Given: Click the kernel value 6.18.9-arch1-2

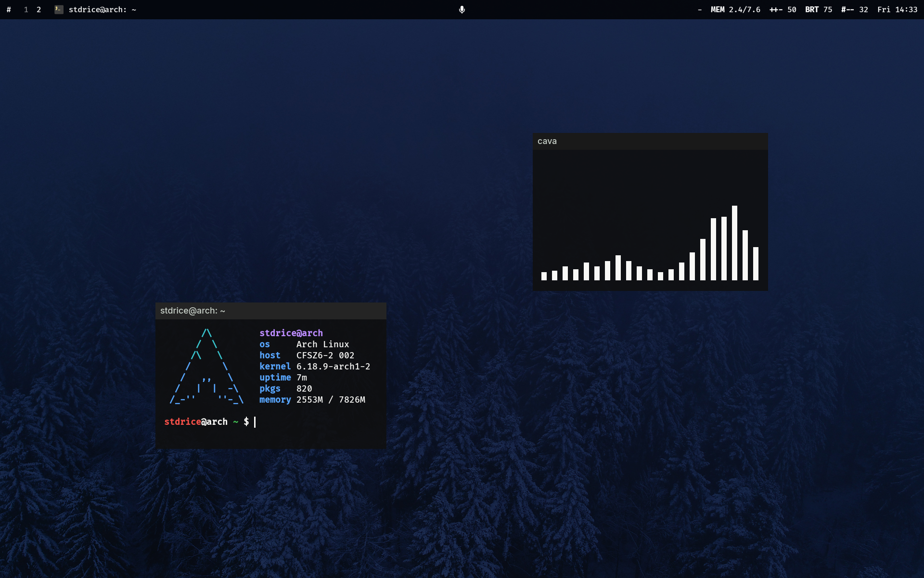Looking at the screenshot, I should pyautogui.click(x=333, y=367).
